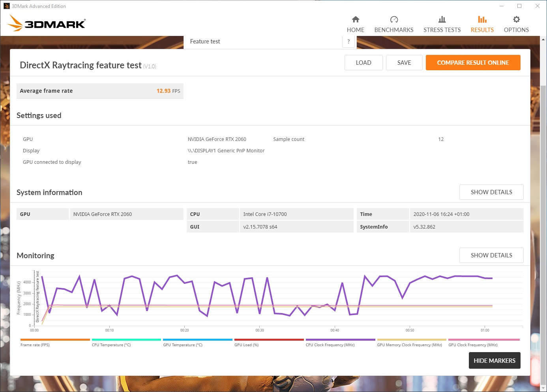Click the DISPLAY1 Generic PnP Monitor text
Image resolution: width=547 pixels, height=392 pixels.
[226, 151]
